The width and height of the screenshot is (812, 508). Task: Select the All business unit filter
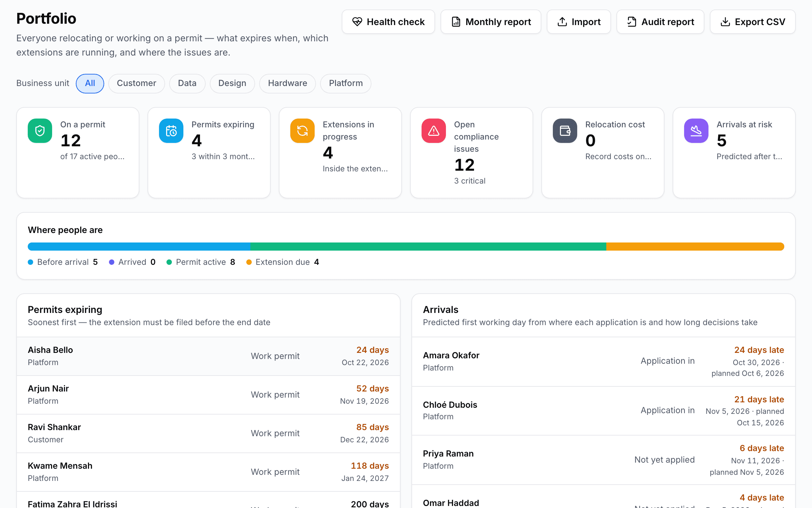pos(90,83)
